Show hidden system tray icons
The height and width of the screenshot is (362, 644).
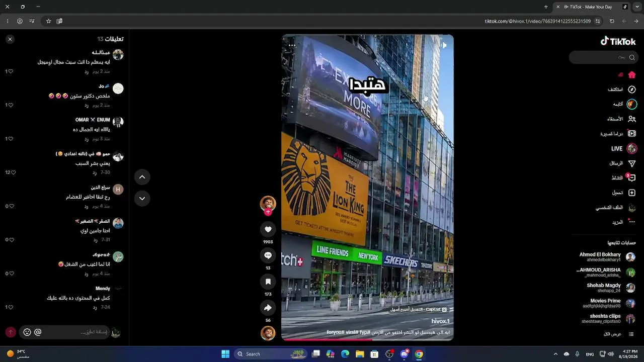click(x=555, y=354)
